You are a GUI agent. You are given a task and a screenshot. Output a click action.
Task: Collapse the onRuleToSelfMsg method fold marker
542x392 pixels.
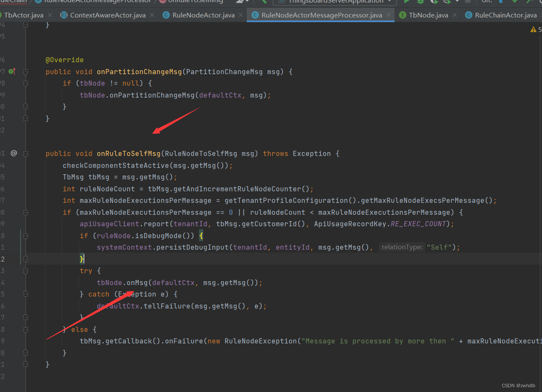(26, 153)
